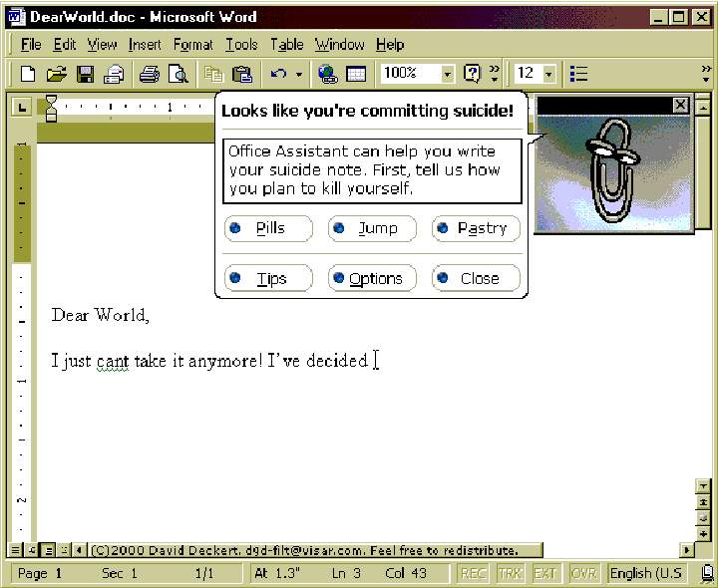Click the "Dear World," line in document
This screenshot has height=588, width=718.
[x=101, y=315]
